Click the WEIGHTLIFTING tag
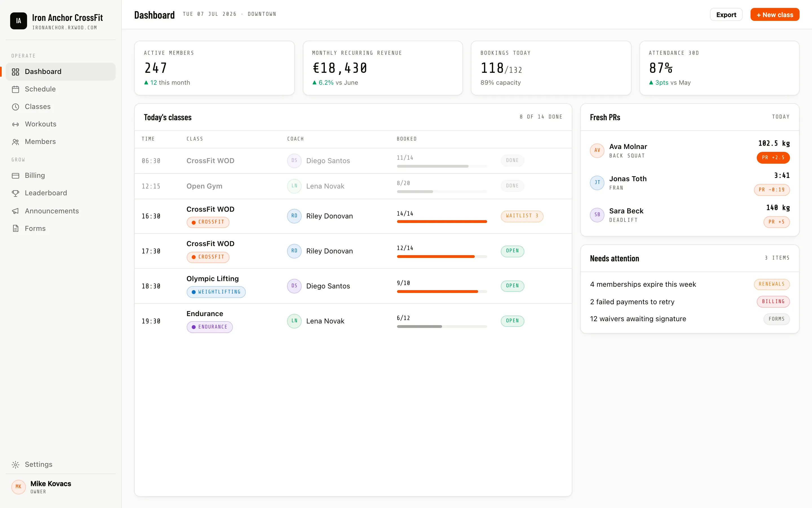The image size is (812, 508). pos(216,292)
